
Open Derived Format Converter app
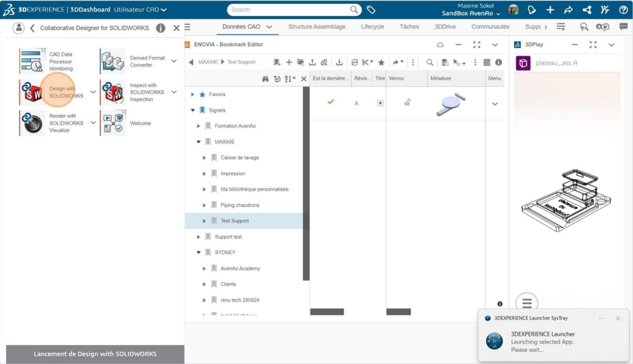133,61
